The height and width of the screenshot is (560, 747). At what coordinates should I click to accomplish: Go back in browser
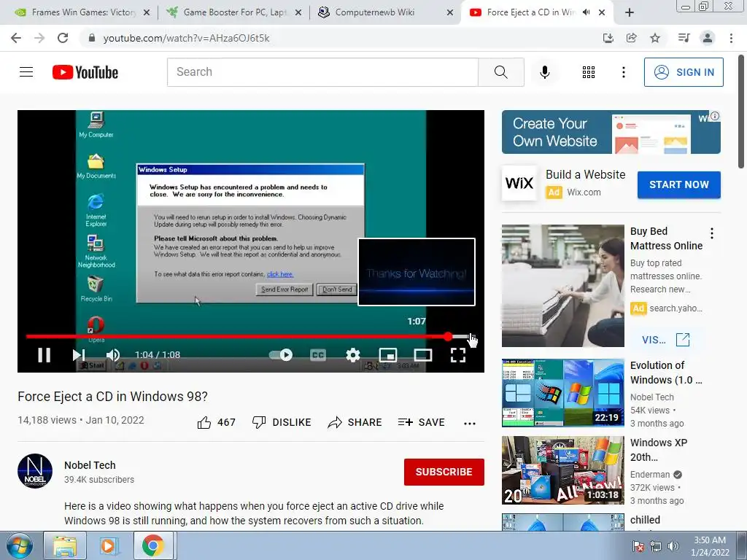[x=16, y=38]
